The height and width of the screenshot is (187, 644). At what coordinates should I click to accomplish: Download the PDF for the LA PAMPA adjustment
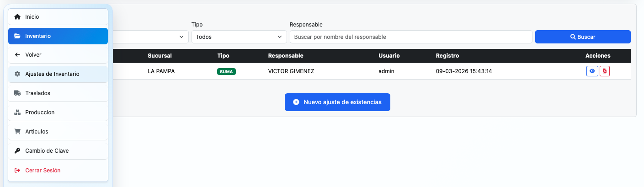point(605,71)
